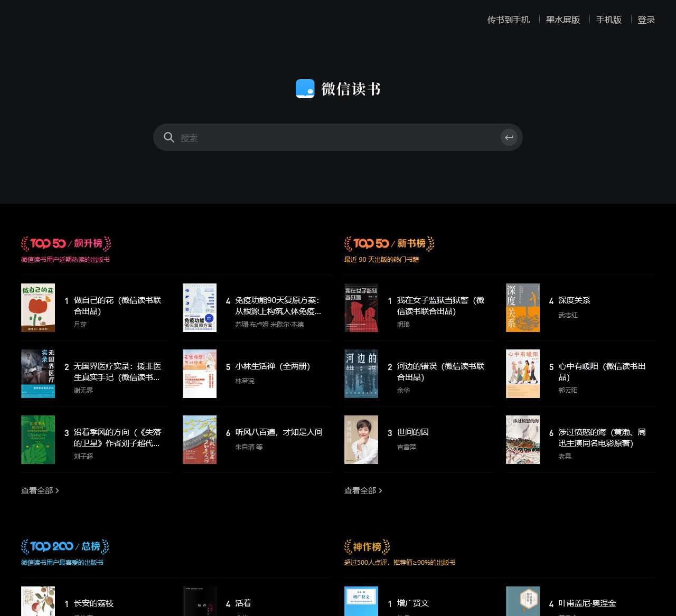Switch to 墨水屏版 version

[562, 20]
